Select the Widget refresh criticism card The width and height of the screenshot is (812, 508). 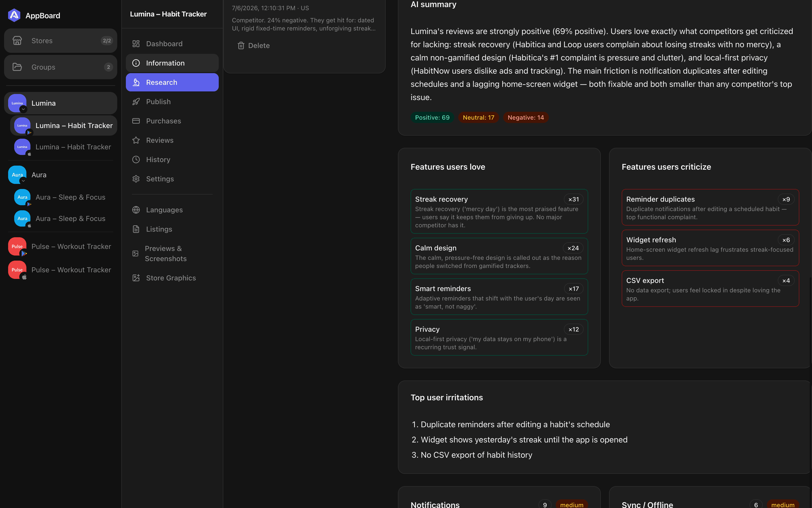pyautogui.click(x=710, y=248)
